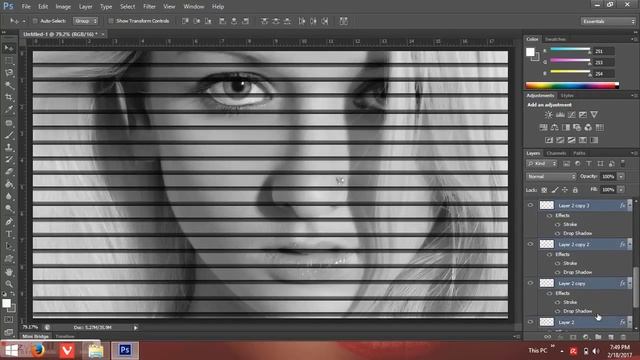Select the Paint Bucket tool
Image resolution: width=640 pixels, height=360 pixels.
(x=9, y=184)
